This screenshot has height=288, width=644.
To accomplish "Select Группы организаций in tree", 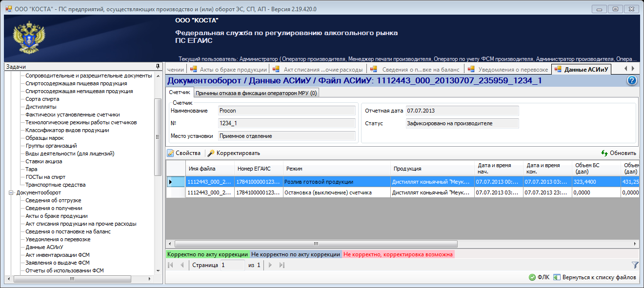I will (51, 146).
